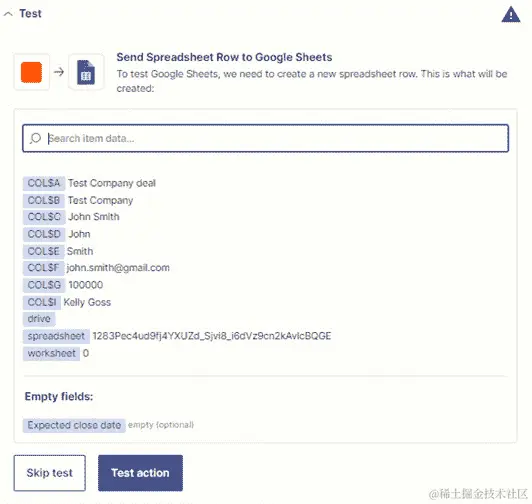Click the orange trigger app icon
Viewport: 532px width, 504px height.
click(31, 72)
